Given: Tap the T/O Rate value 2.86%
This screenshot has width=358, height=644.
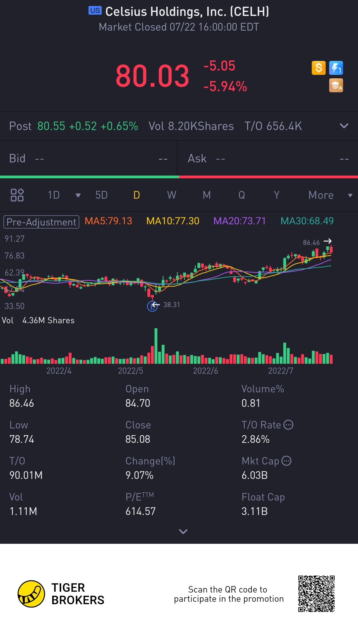Looking at the screenshot, I should (256, 439).
